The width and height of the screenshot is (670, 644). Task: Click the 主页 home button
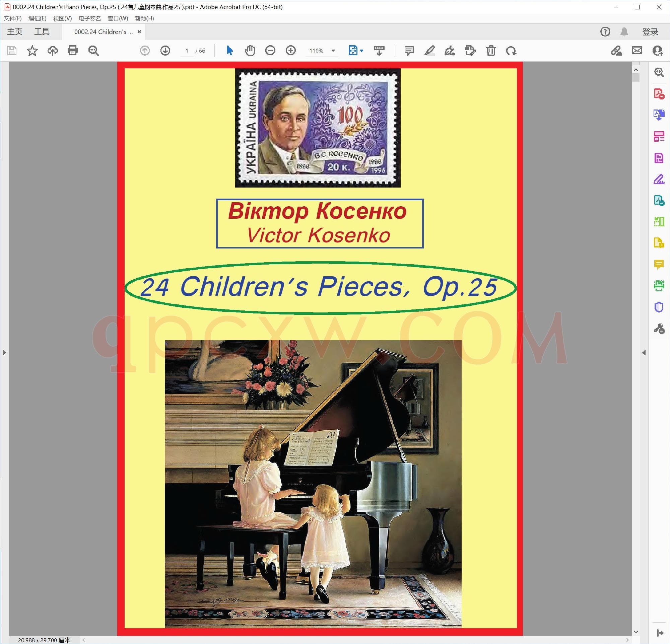(x=15, y=32)
